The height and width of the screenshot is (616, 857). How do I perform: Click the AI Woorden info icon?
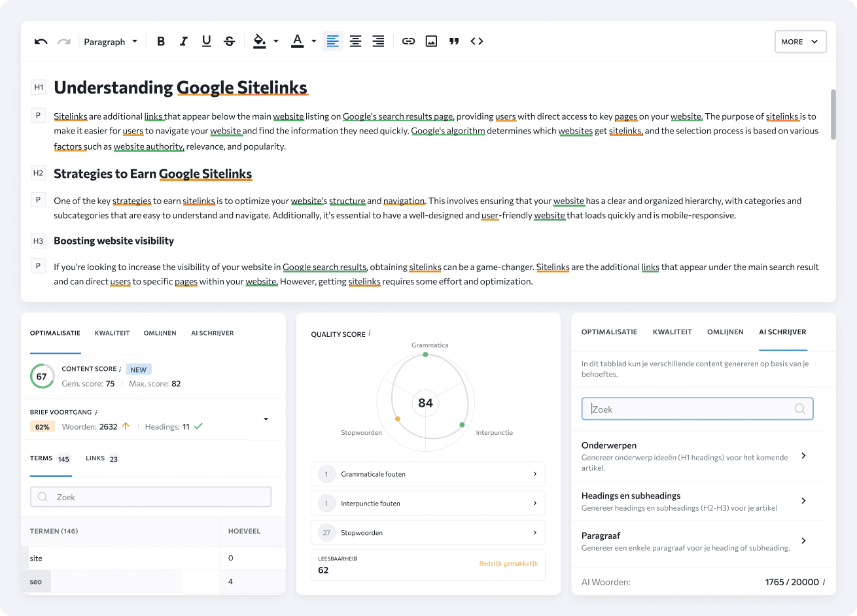pyautogui.click(x=824, y=582)
